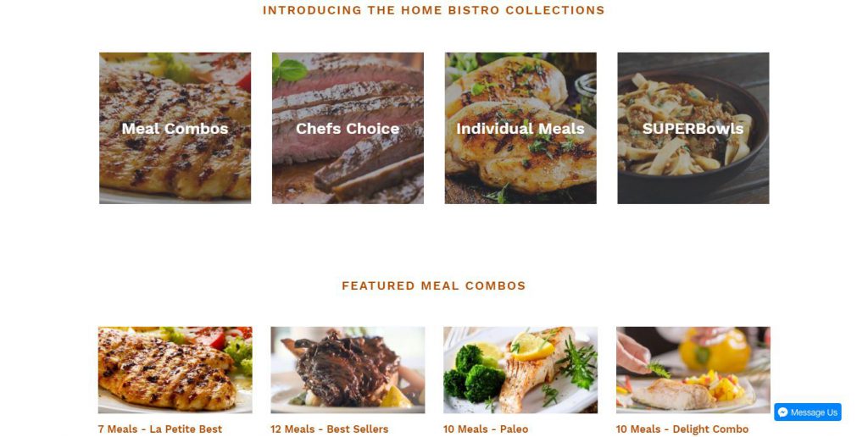Screen dimensions: 868x437
Task: Open the SUPERBowls collection tile
Action: click(x=693, y=129)
